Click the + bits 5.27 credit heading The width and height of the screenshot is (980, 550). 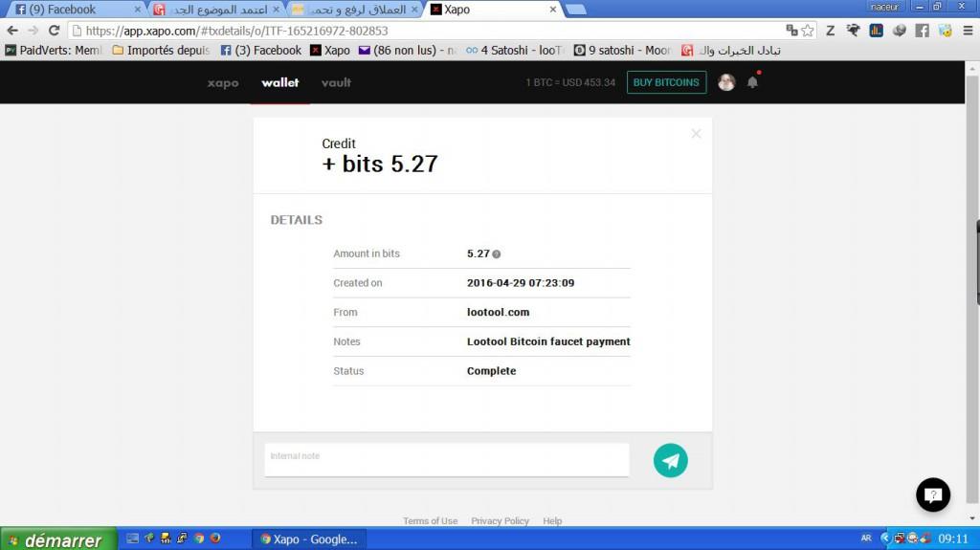point(380,164)
